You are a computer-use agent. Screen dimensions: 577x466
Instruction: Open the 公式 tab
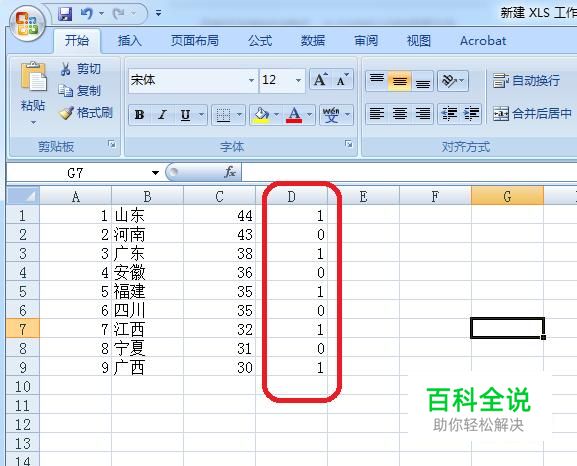pyautogui.click(x=260, y=40)
